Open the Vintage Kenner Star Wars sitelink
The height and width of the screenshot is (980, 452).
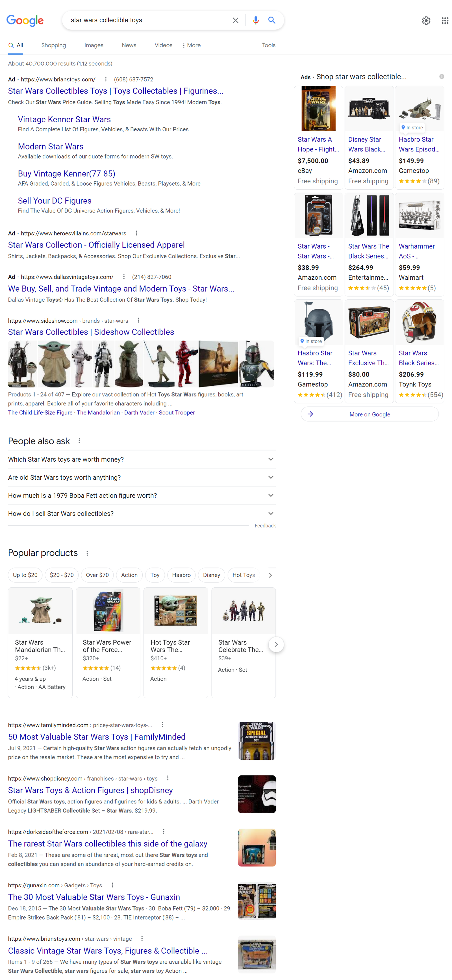pos(64,119)
